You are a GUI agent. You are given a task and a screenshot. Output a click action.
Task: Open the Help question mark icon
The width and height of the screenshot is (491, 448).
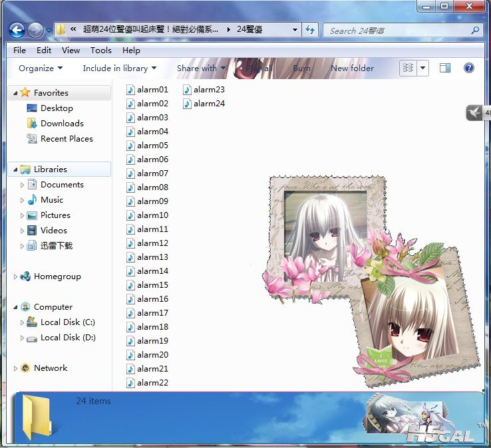[468, 68]
